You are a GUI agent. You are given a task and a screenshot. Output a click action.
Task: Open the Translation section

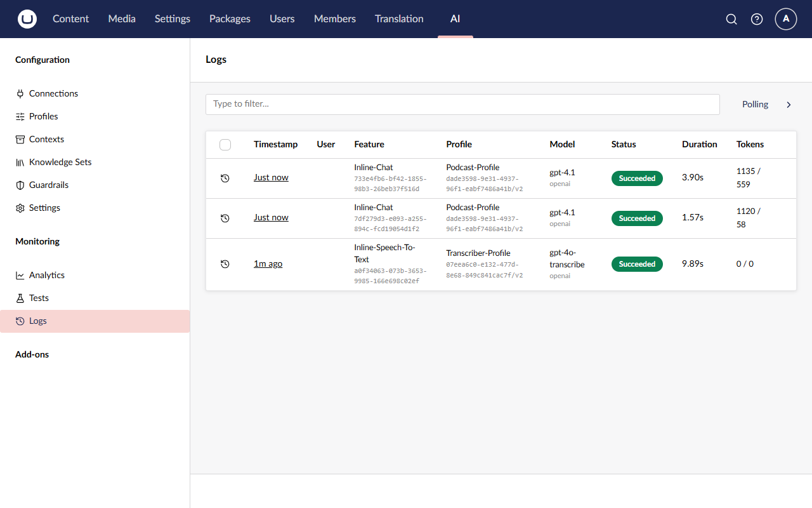pyautogui.click(x=399, y=19)
